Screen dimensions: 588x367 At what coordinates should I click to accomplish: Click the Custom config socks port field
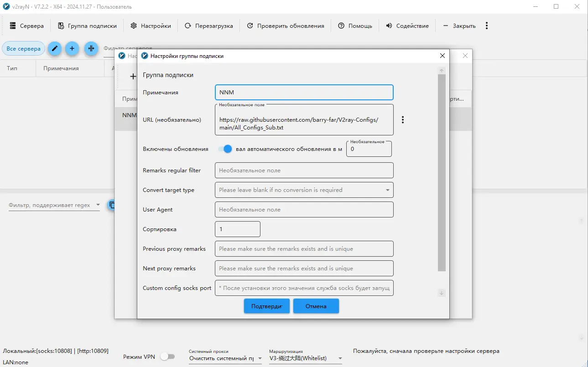(x=304, y=288)
